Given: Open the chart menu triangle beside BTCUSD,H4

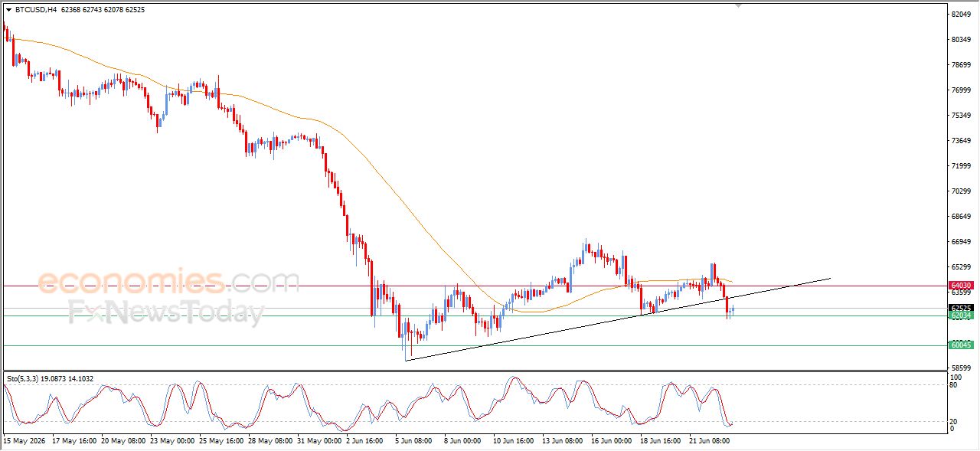Looking at the screenshot, I should pos(8,10).
